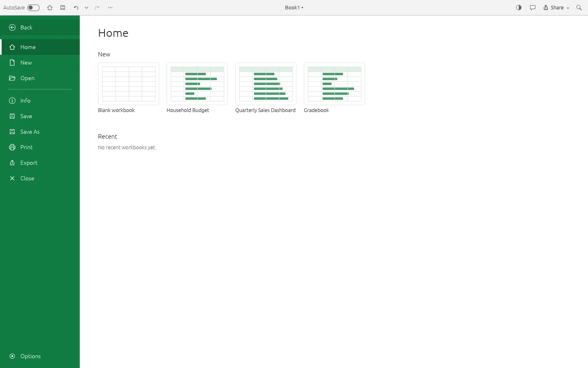Click the 'No recent workbooks yet.' text
The image size is (588, 368).
coord(127,148)
